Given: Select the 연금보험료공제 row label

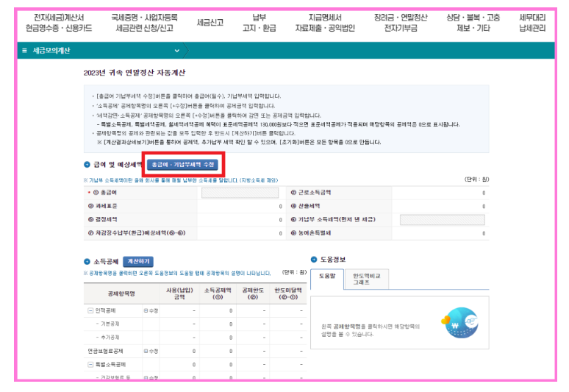Looking at the screenshot, I should pyautogui.click(x=105, y=352).
